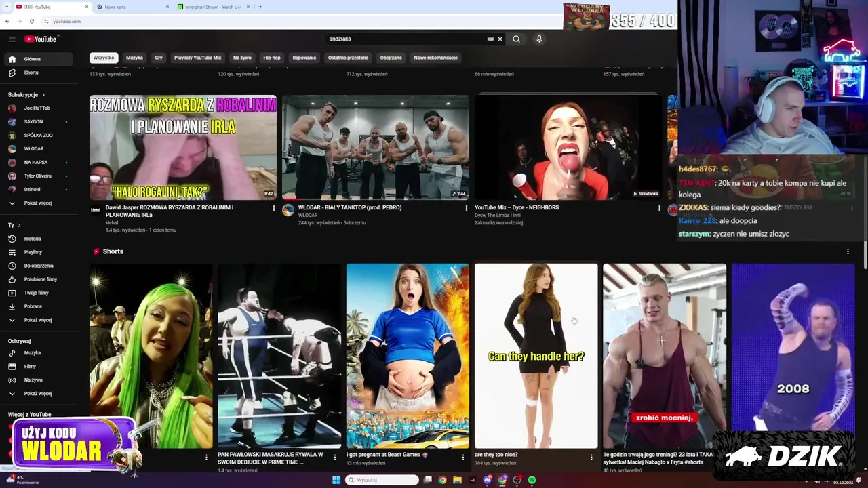Viewport: 868px width, 488px height.
Task: Open ROZMOWA RYSZARDA Z ROBALINIM video thumbnail
Action: [183, 147]
